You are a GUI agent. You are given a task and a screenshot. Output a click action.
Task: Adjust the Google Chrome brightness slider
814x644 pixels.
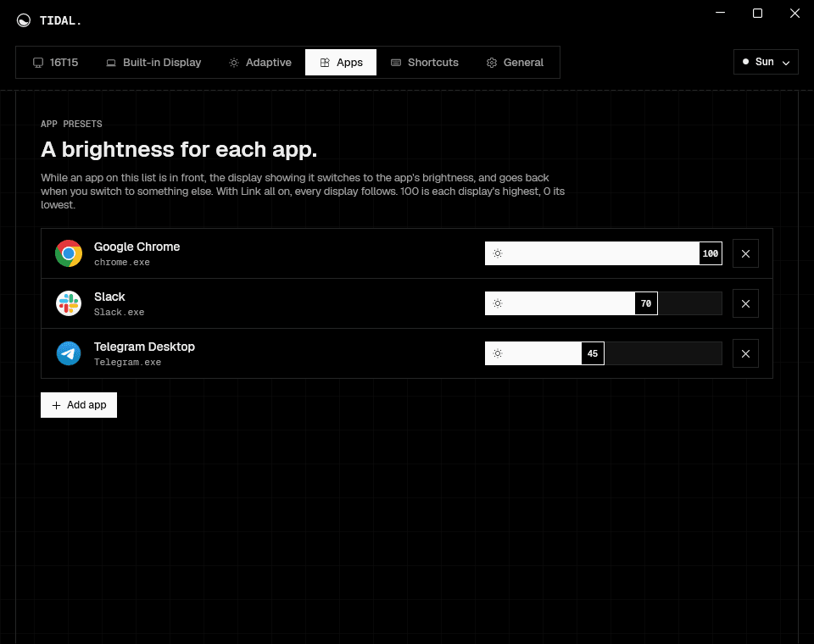click(603, 253)
